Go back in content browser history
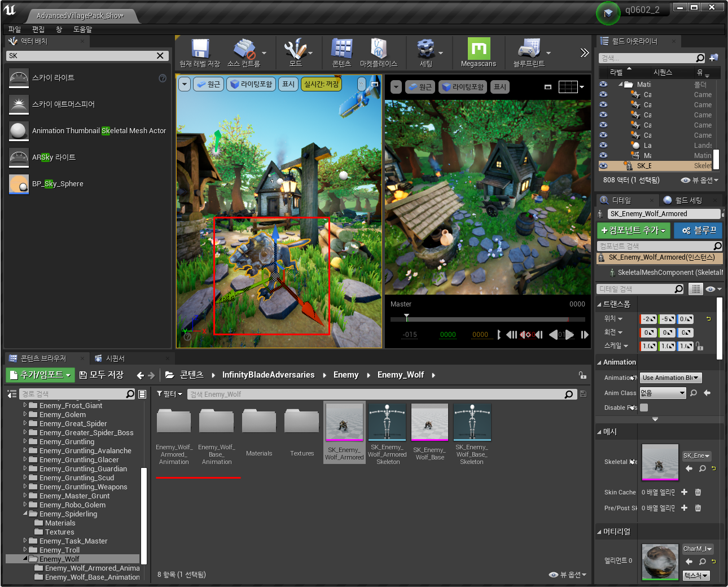The image size is (728, 587). pyautogui.click(x=141, y=375)
